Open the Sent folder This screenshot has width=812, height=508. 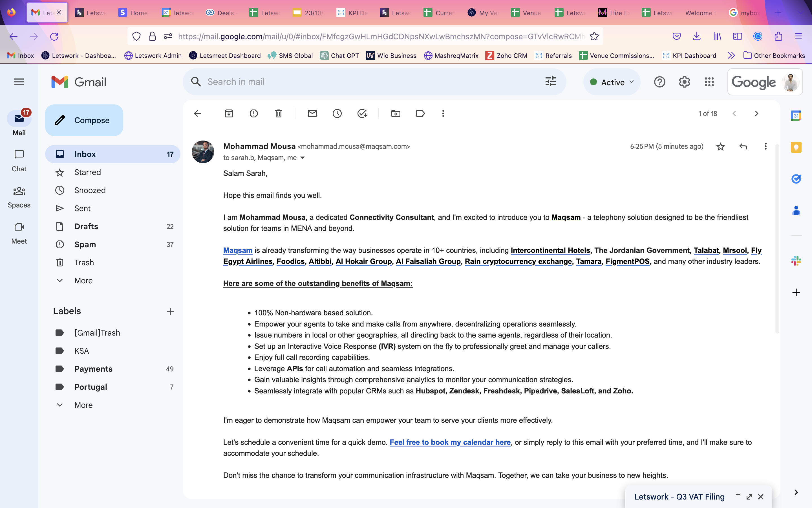click(x=113, y=208)
